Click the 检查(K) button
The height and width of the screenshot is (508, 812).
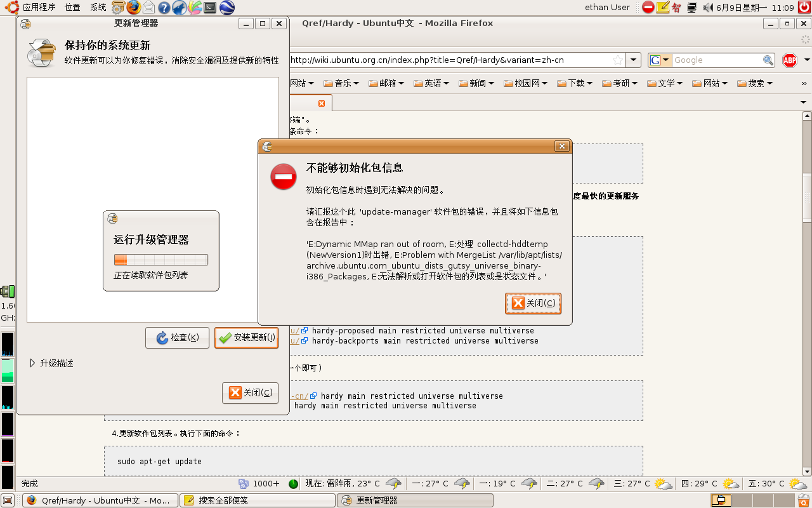tap(178, 338)
